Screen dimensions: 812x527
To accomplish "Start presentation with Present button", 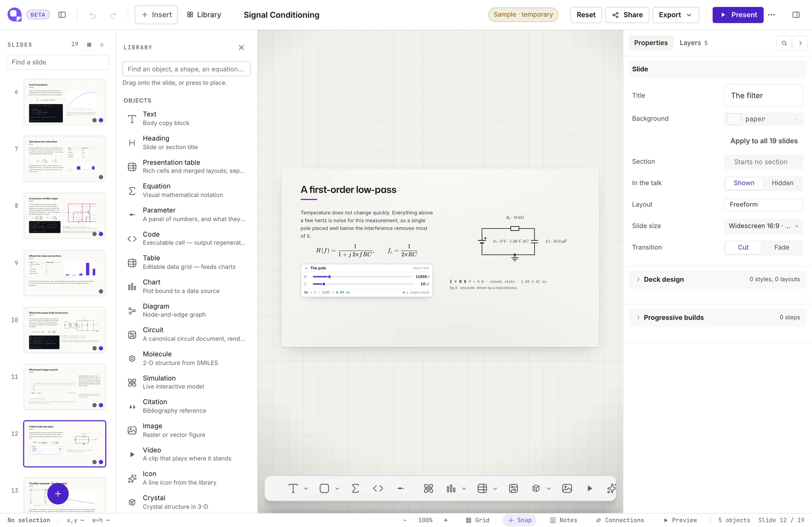I will [738, 15].
